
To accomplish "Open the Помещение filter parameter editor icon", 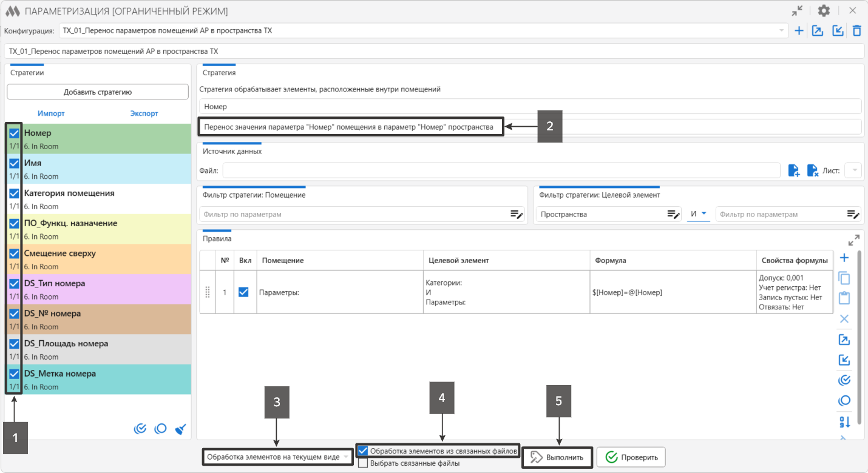I will (x=516, y=214).
